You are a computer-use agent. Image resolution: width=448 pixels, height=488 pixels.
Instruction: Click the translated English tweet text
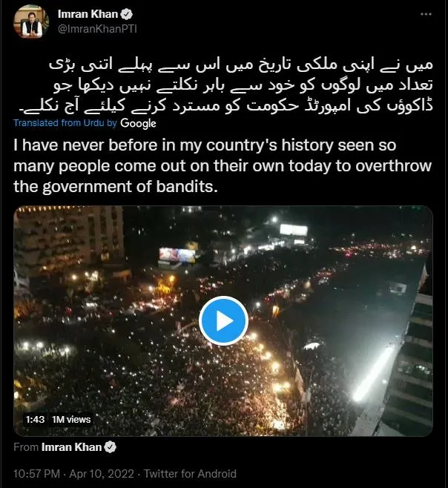pos(223,166)
